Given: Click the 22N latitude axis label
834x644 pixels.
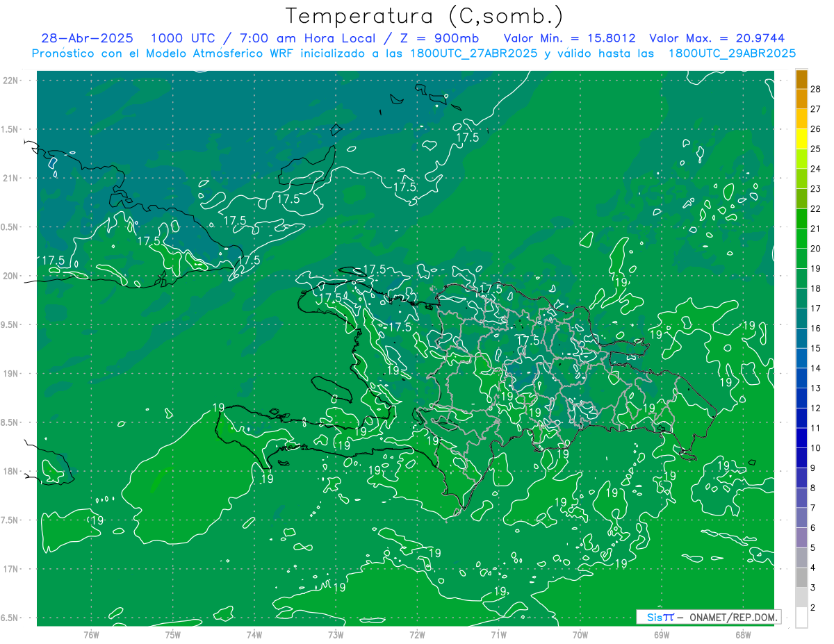Looking at the screenshot, I should [10, 81].
